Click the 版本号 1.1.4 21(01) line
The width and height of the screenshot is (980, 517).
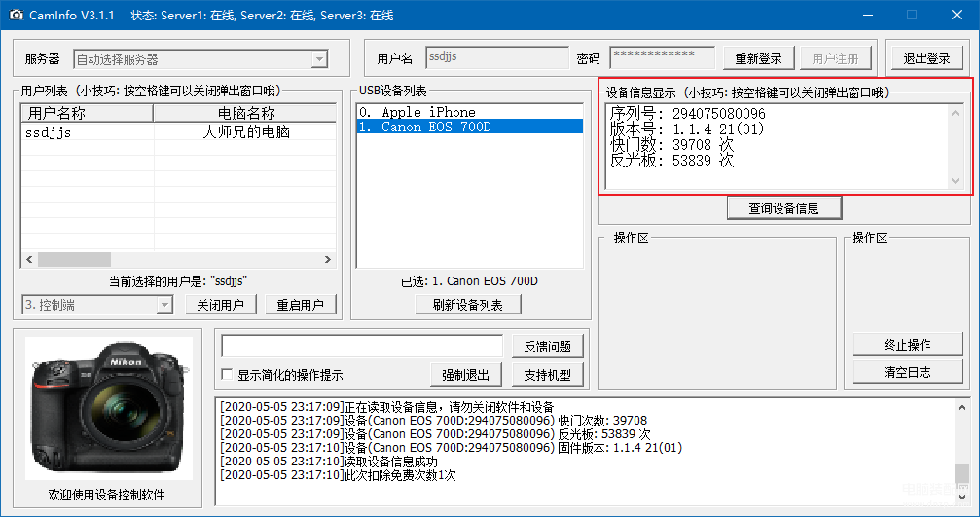click(687, 129)
